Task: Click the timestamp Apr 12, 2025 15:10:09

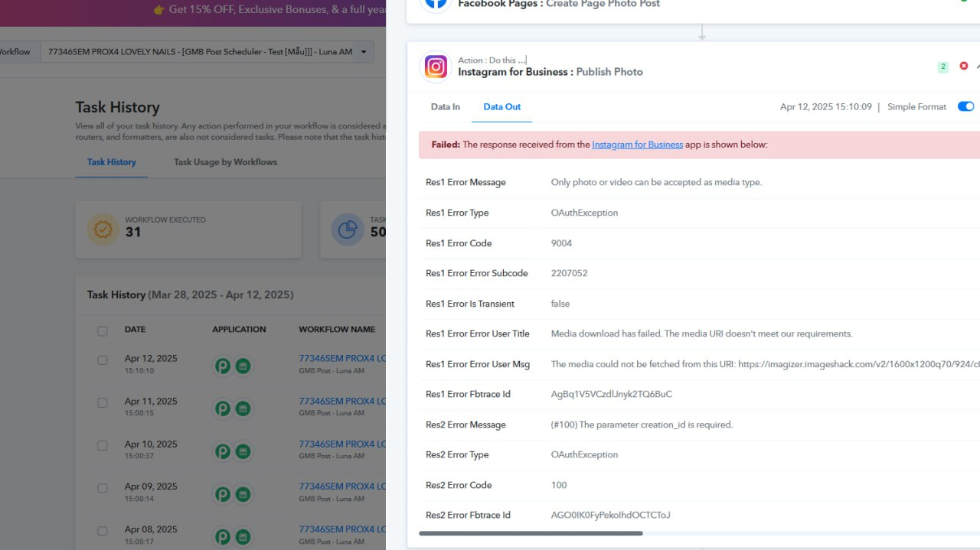Action: [825, 107]
